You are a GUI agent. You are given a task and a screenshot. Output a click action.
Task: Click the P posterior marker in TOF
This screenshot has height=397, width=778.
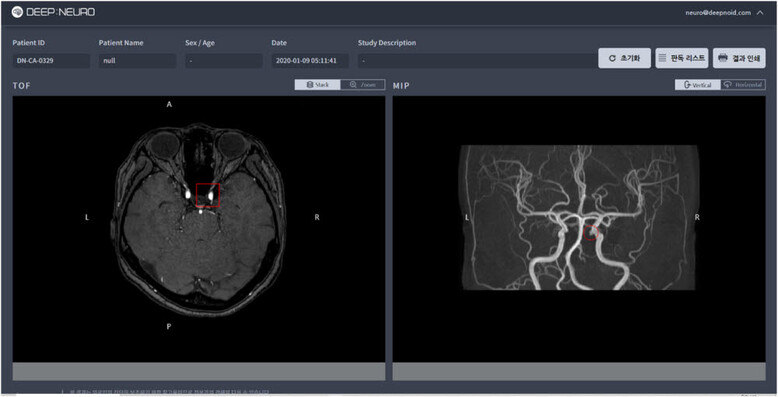pos(169,327)
